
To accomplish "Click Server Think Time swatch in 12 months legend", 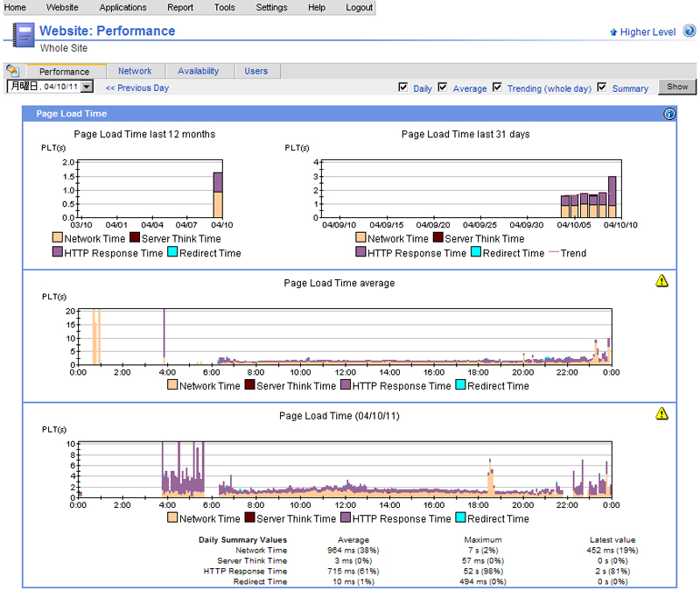I will [135, 237].
